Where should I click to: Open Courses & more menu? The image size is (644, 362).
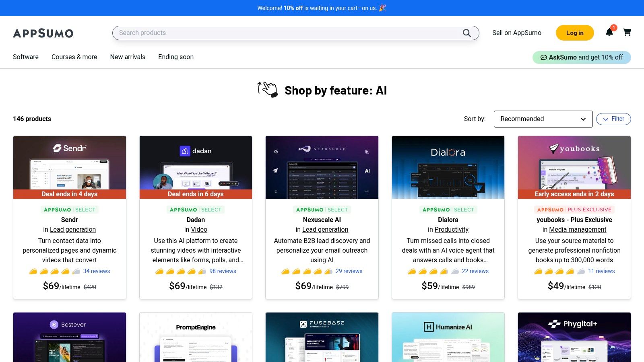coord(74,57)
